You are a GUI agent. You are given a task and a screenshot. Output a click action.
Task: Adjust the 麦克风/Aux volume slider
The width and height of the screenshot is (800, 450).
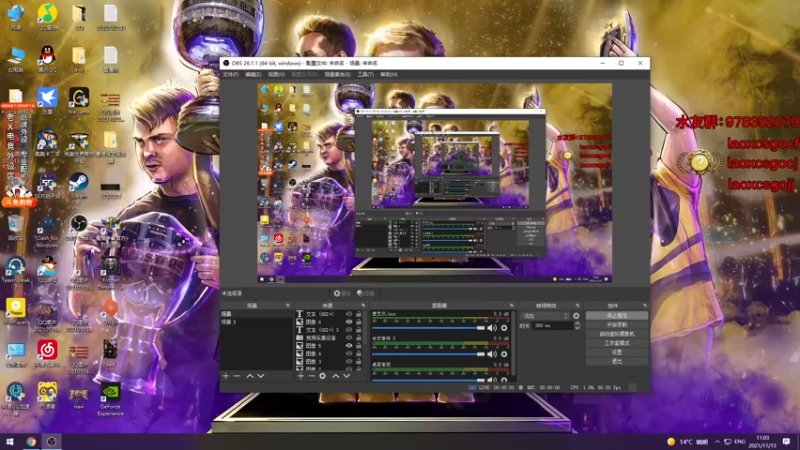coord(429,328)
